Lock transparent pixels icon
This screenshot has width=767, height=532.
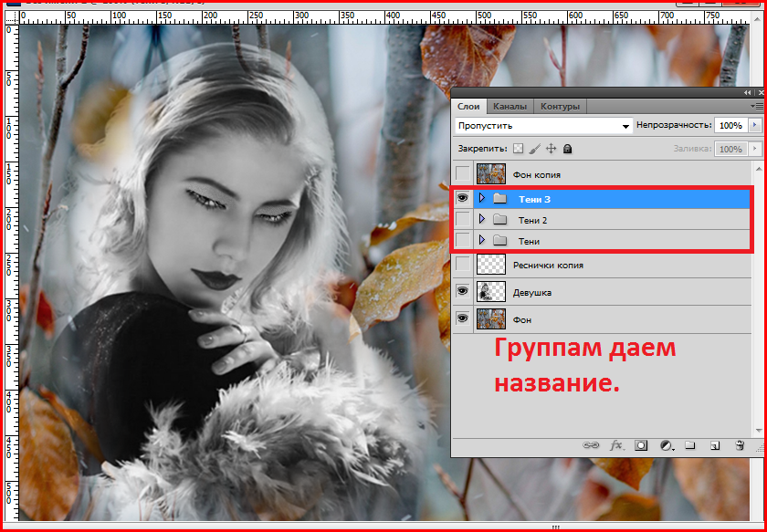coord(518,149)
